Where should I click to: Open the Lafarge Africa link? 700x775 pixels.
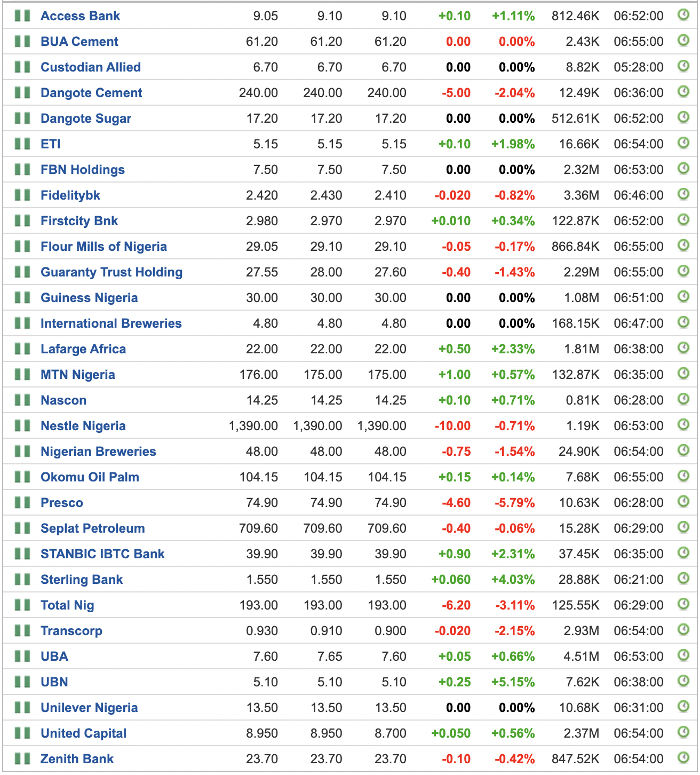click(83, 349)
